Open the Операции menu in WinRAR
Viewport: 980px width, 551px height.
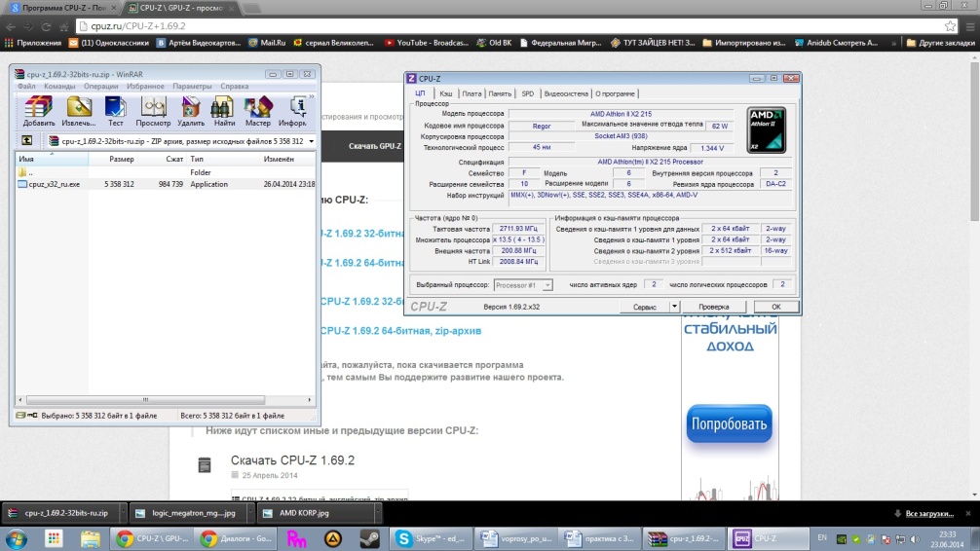pyautogui.click(x=100, y=87)
